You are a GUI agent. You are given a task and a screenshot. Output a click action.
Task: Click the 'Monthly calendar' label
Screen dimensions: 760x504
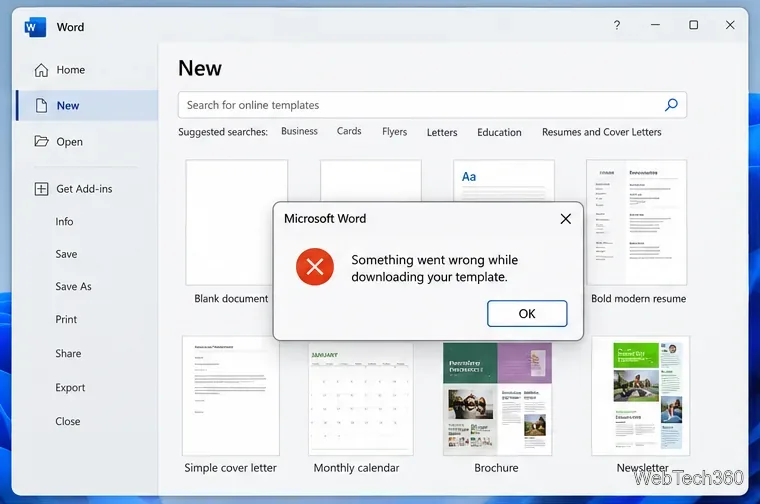(x=356, y=468)
